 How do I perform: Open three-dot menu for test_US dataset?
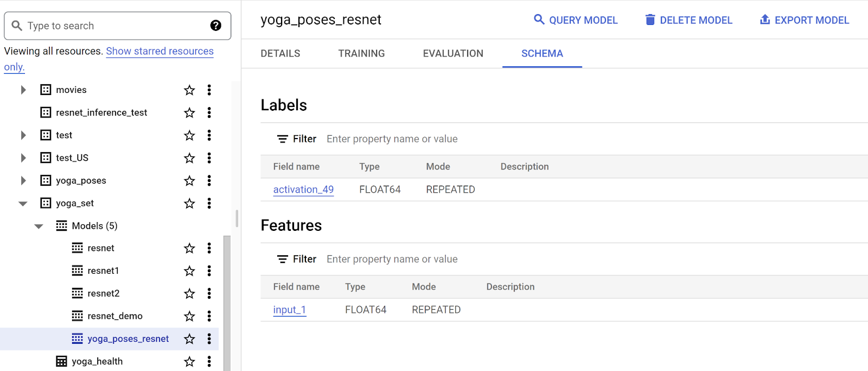click(x=209, y=158)
